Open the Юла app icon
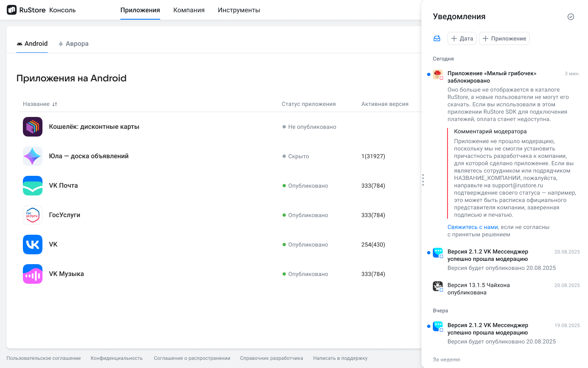The width and height of the screenshot is (588, 368). (x=33, y=156)
